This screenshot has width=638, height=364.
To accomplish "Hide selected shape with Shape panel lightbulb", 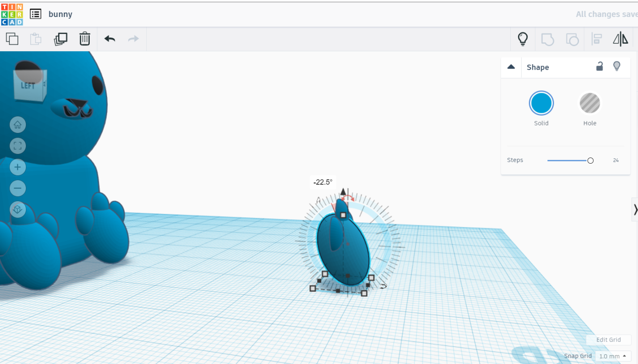I will pyautogui.click(x=617, y=66).
